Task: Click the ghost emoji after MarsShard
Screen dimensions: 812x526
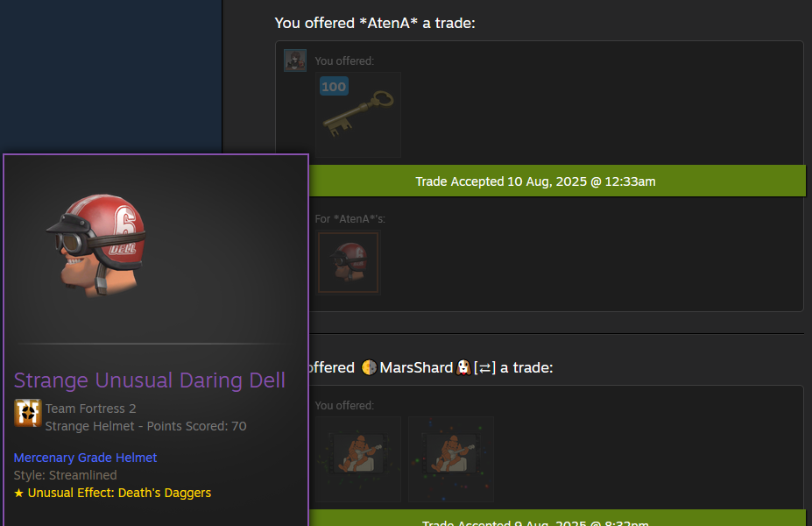Action: click(x=463, y=367)
